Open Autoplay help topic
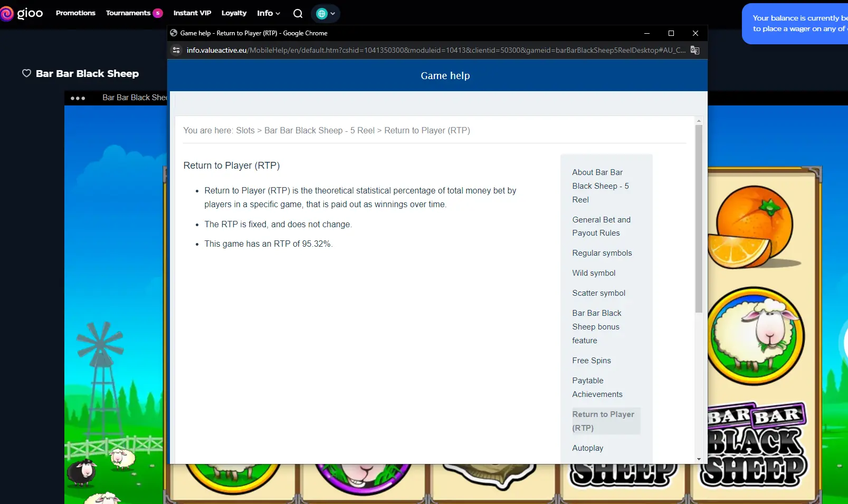 tap(587, 448)
